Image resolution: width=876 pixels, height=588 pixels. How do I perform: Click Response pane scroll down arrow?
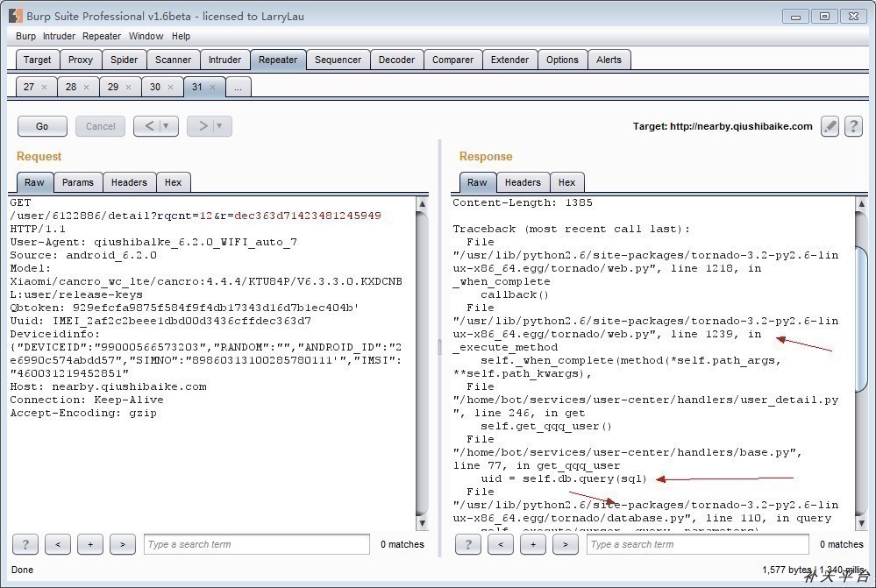pyautogui.click(x=861, y=523)
